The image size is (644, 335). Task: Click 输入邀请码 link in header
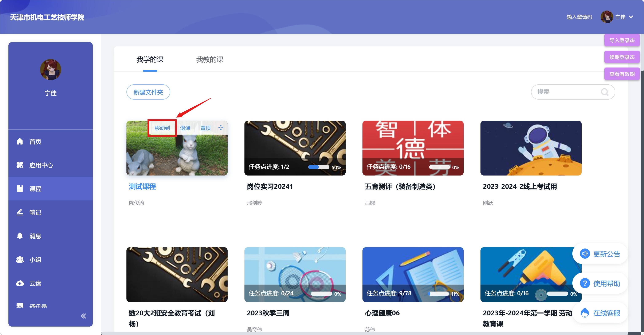coord(579,17)
